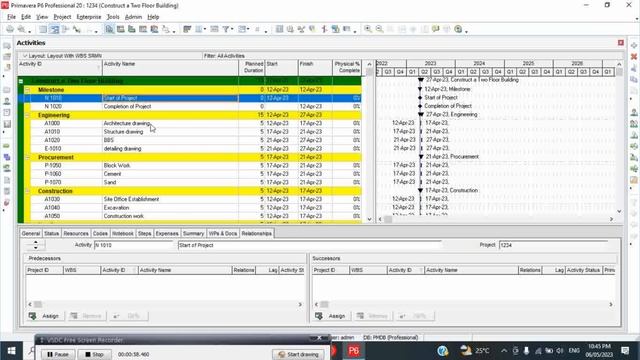
Task: Switch to the WPs & Docs tab
Action: (x=223, y=233)
